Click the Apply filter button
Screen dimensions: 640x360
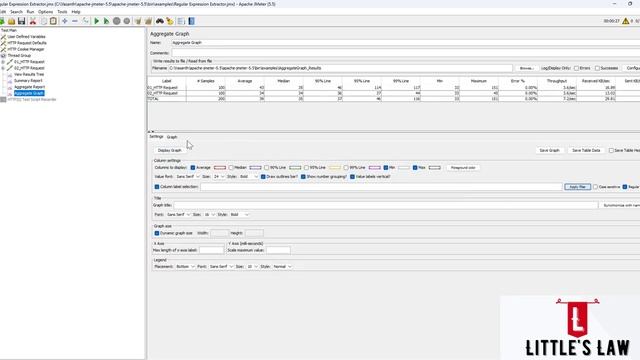[x=578, y=187]
